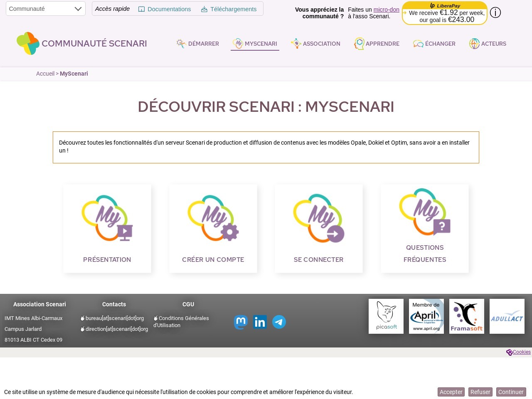The height and width of the screenshot is (399, 532).
Task: Open the Communauté dropdown selector
Action: click(x=46, y=9)
